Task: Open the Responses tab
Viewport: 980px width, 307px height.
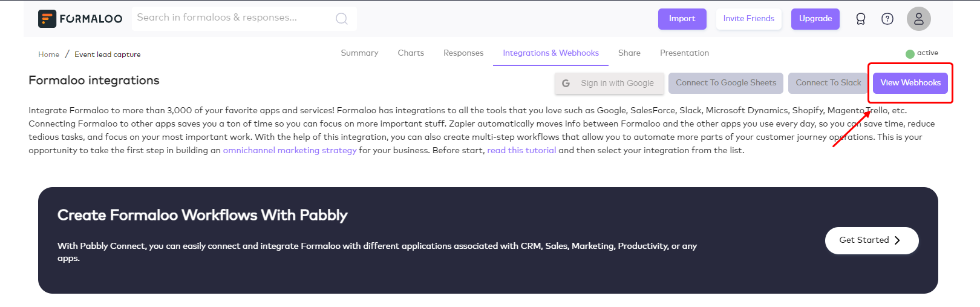Action: point(463,53)
